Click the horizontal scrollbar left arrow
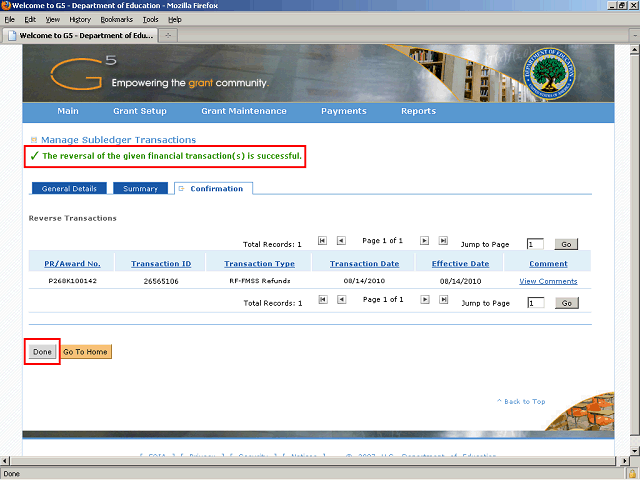The image size is (640, 480). coord(5,461)
